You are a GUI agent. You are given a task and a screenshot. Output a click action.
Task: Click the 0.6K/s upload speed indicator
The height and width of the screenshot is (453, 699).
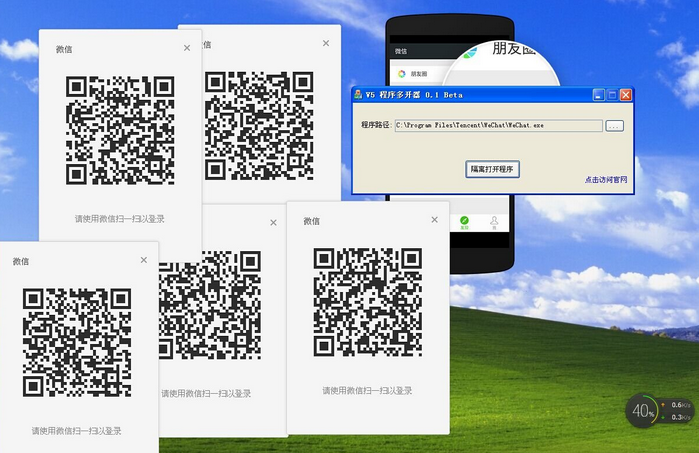(676, 405)
